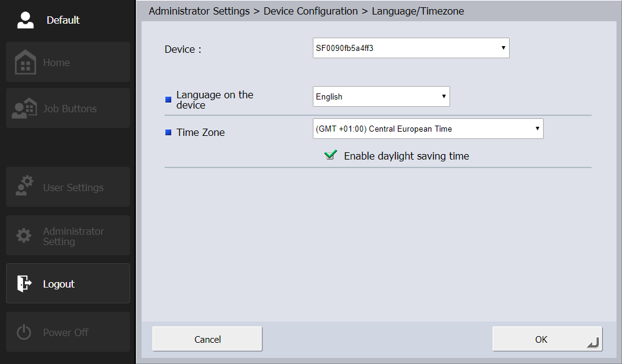This screenshot has width=622, height=364.
Task: Open the Job Buttons menu item
Action: 70,109
